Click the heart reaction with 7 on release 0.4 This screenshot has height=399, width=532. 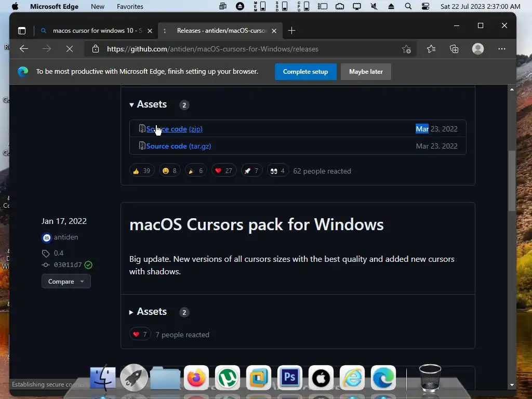point(140,334)
